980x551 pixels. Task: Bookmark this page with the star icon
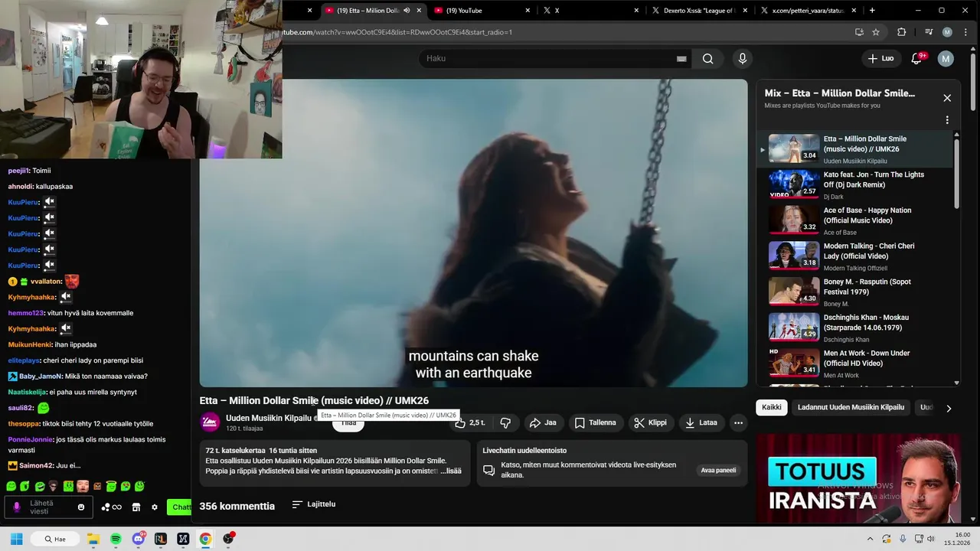coord(876,32)
